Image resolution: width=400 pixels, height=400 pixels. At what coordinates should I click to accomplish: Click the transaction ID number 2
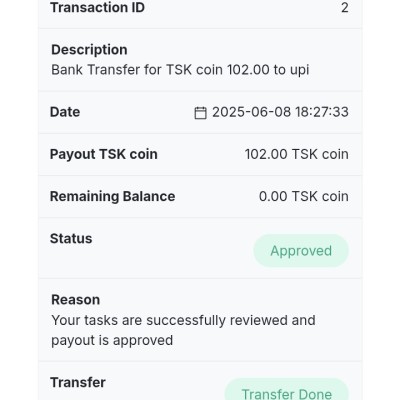[345, 7]
